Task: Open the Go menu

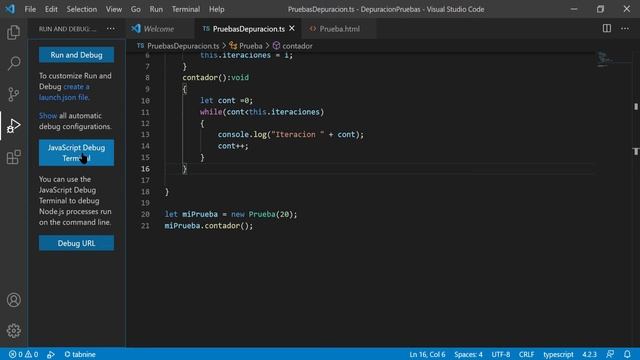Action: [136, 9]
